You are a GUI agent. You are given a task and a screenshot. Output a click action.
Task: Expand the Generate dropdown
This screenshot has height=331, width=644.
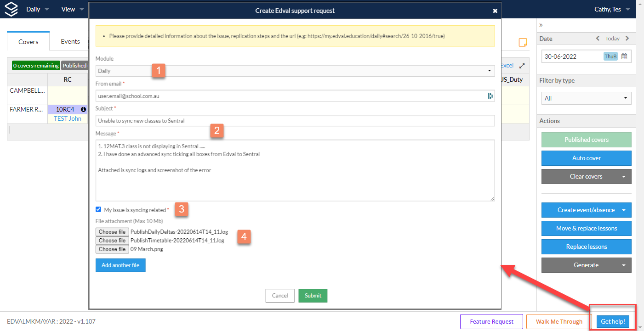click(624, 265)
